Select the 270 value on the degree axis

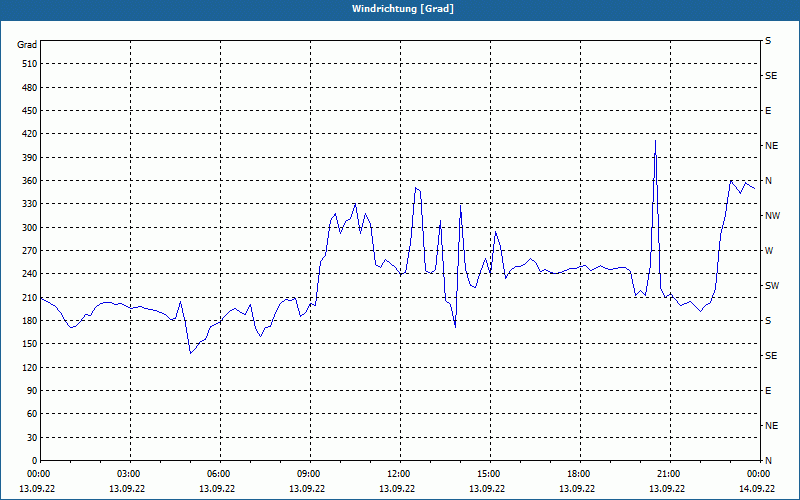[x=29, y=251]
